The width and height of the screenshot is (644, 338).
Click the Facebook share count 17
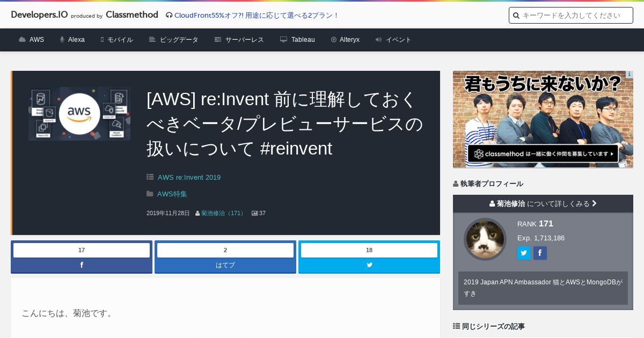tap(82, 250)
